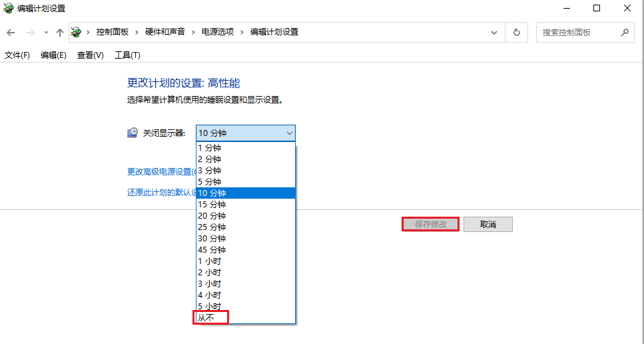Viewport: 644px width, 344px height.
Task: Click the 控制面板 breadcrumb item
Action: point(113,32)
